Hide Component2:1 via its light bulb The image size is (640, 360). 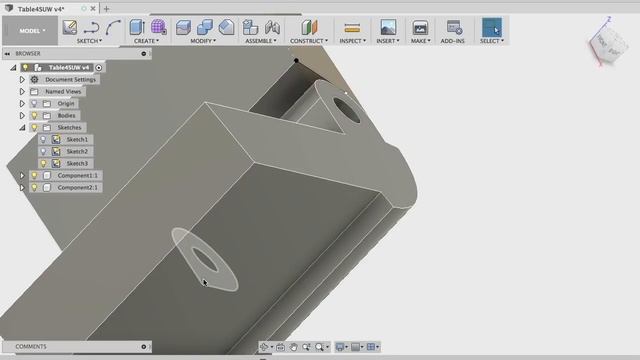tap(34, 187)
